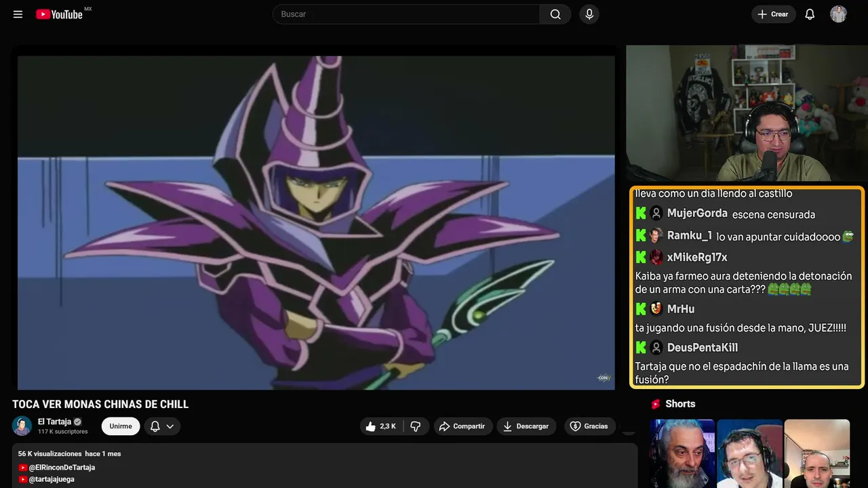
Task: Click Kick badge beside MujerGorda
Action: tap(641, 213)
